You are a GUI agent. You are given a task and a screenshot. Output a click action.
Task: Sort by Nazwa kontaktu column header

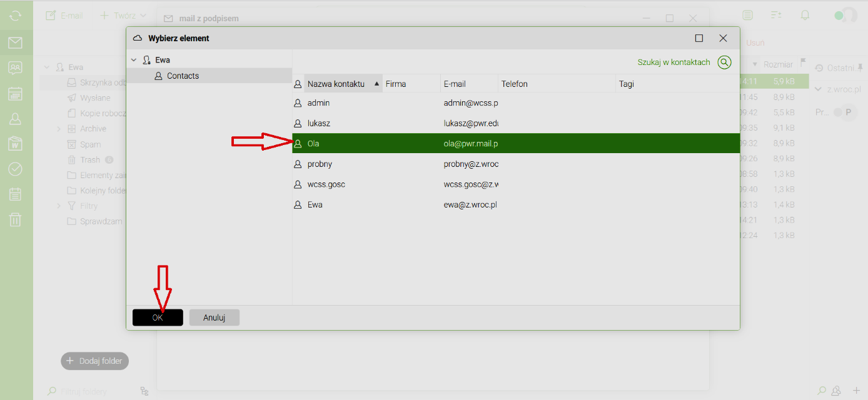click(336, 84)
